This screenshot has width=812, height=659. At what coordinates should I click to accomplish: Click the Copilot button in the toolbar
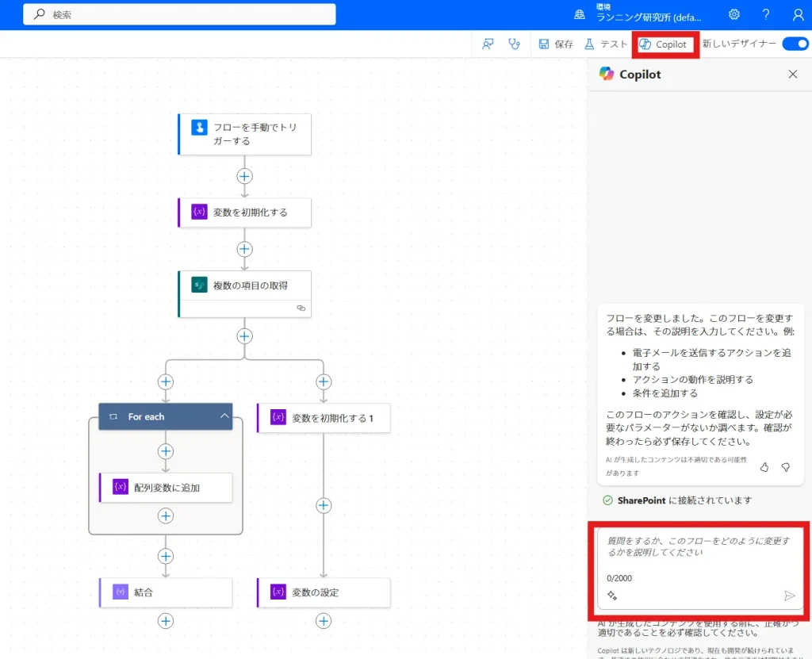tap(664, 44)
